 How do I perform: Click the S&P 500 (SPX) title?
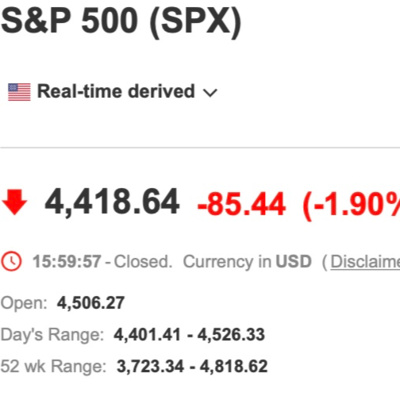[121, 19]
